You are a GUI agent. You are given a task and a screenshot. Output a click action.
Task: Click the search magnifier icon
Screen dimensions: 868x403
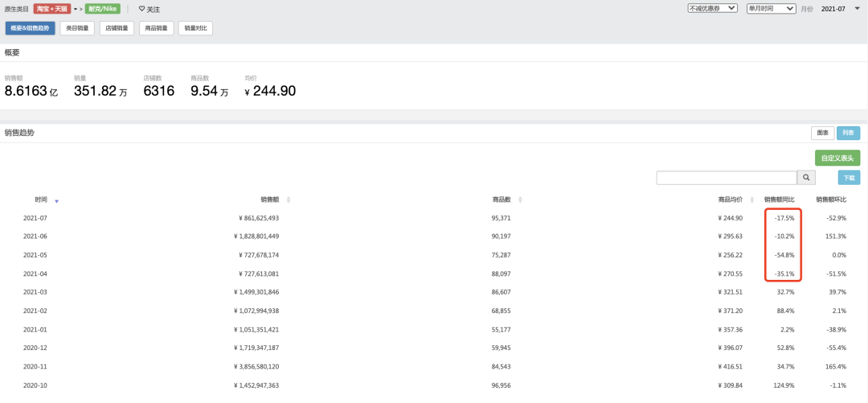pos(806,178)
